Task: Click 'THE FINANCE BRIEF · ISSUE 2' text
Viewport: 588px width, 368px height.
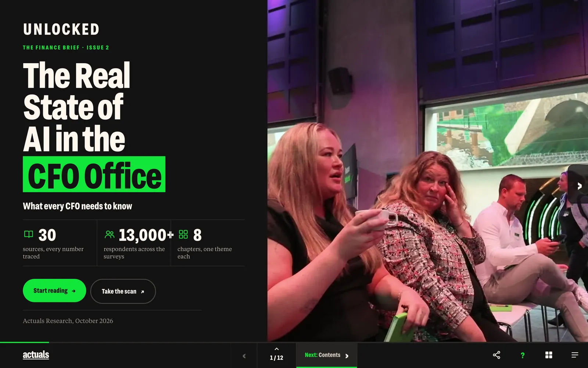Action: point(66,47)
